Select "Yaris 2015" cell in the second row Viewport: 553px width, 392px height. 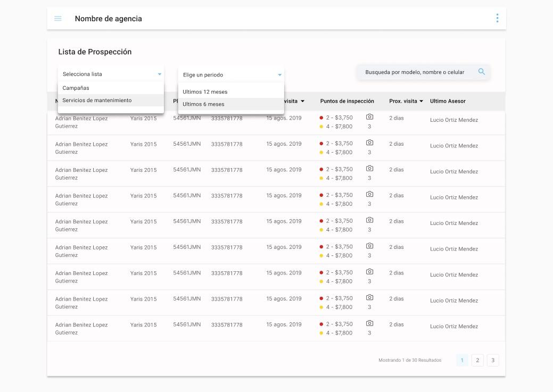pos(143,144)
